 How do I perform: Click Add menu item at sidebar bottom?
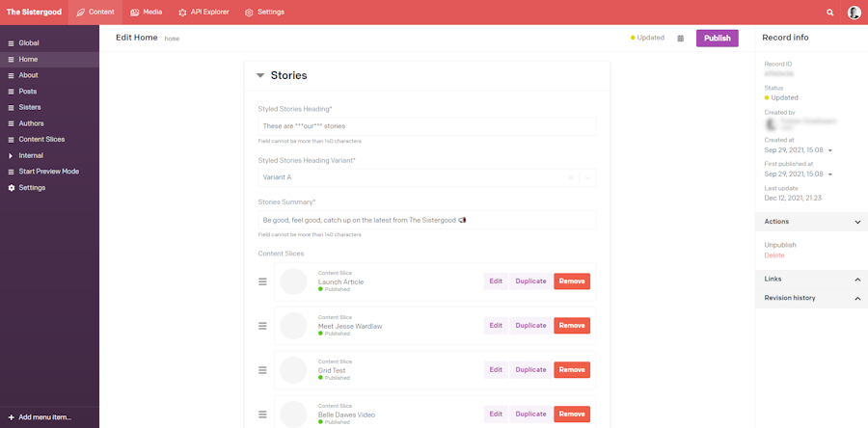(x=50, y=417)
